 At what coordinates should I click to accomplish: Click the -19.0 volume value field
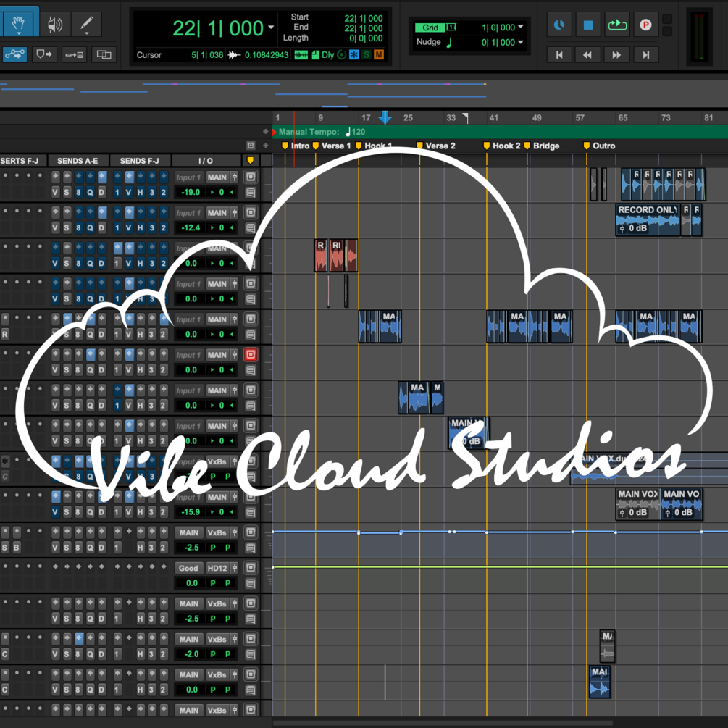click(x=191, y=192)
